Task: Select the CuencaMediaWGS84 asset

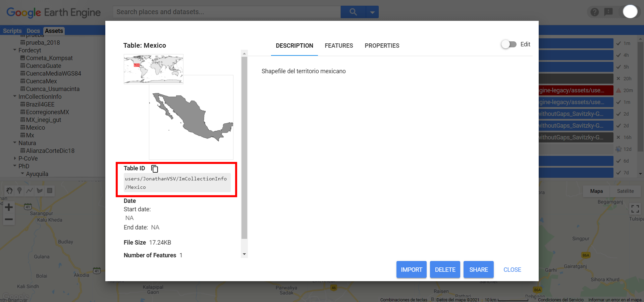Action: pos(54,73)
